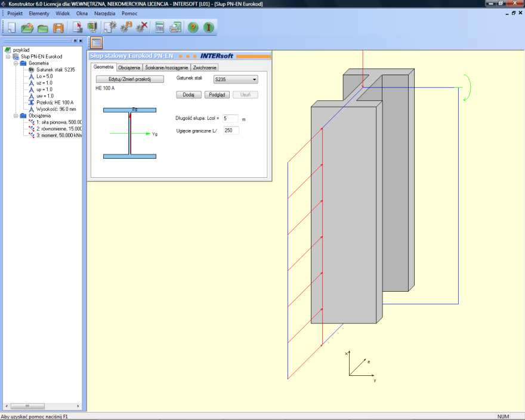This screenshot has height=420, width=525.
Task: Select the Obciążenia folder in the tree
Action: click(x=39, y=116)
